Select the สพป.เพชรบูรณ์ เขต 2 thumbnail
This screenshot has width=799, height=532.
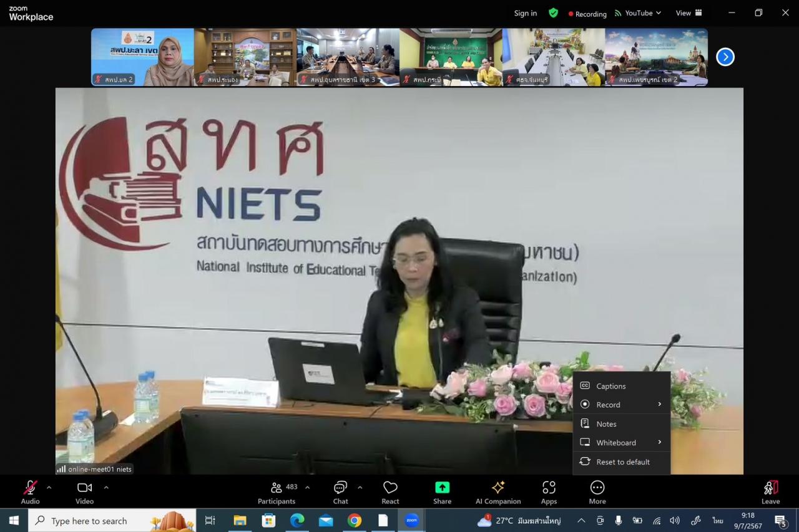[x=657, y=57]
